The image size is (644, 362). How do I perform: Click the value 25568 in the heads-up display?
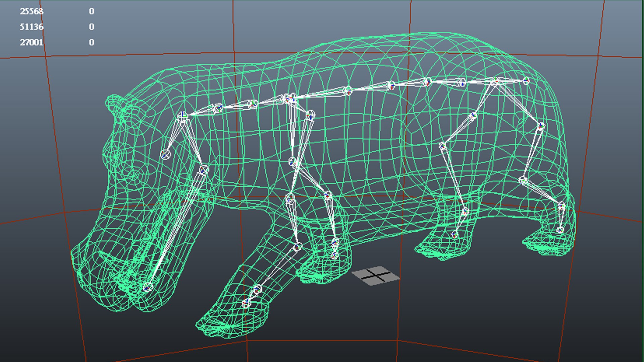point(32,11)
